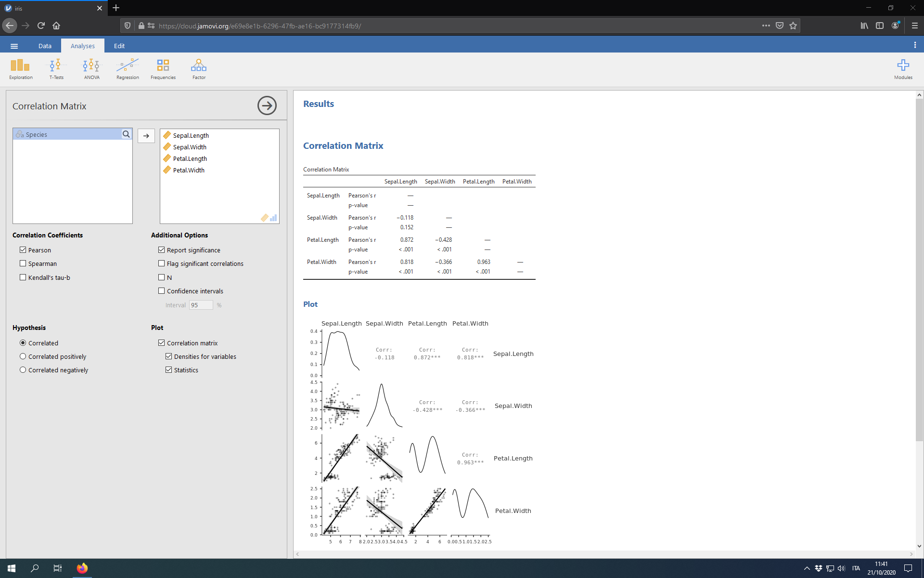
Task: Open the Factor analyses menu
Action: pos(199,69)
